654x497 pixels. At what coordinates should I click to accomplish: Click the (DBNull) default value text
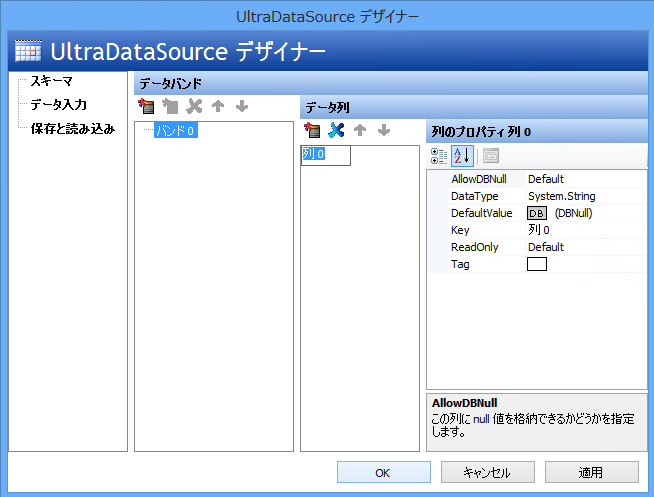(x=574, y=213)
